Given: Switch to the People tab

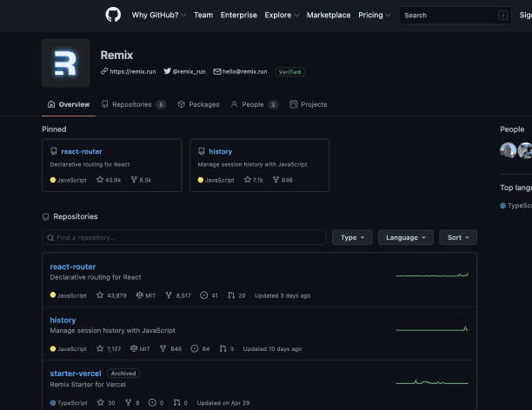Looking at the screenshot, I should click(255, 104).
